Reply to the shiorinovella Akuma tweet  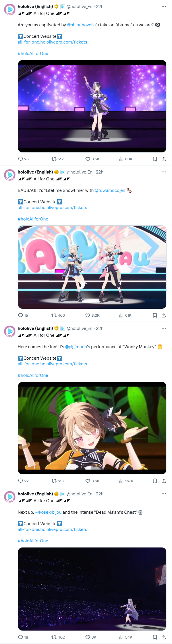(x=23, y=159)
